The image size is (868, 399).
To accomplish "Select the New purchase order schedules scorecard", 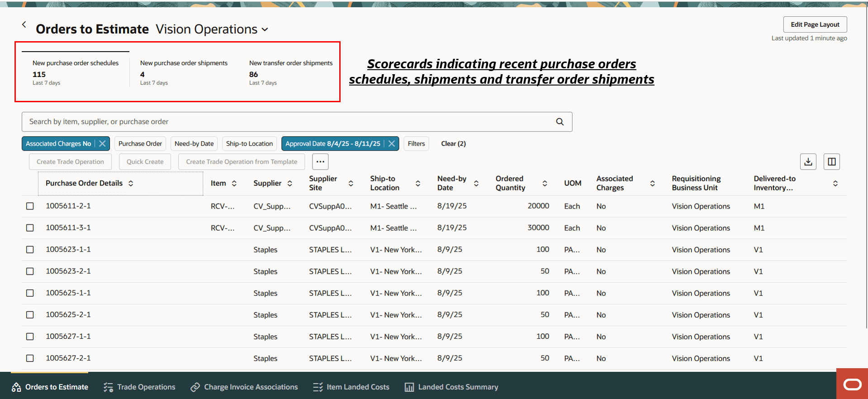I will pyautogui.click(x=76, y=72).
